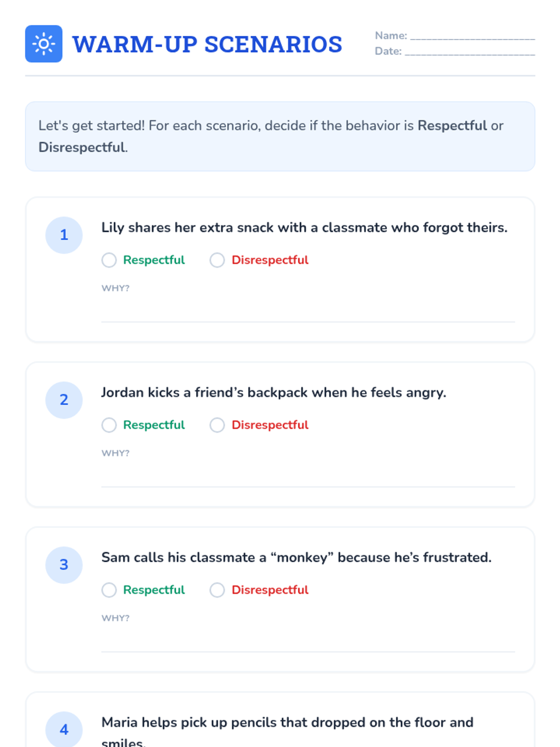Click the sun icon beside Warm-Up Scenarios

[44, 44]
